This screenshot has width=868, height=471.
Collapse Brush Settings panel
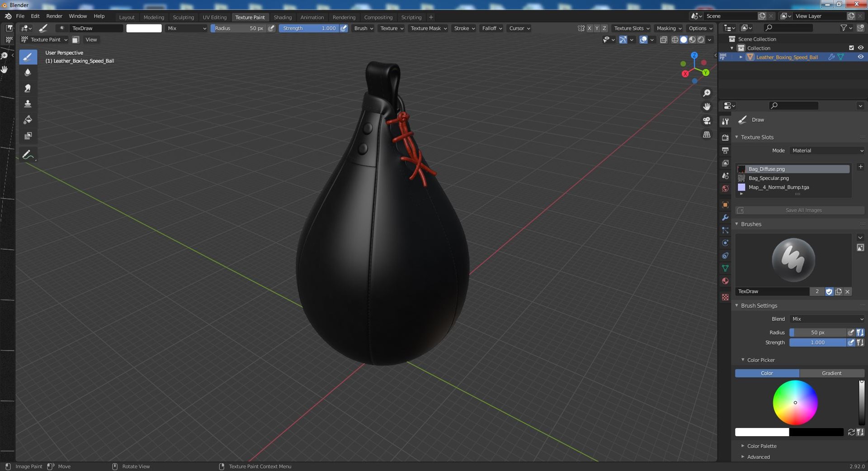(x=759, y=306)
